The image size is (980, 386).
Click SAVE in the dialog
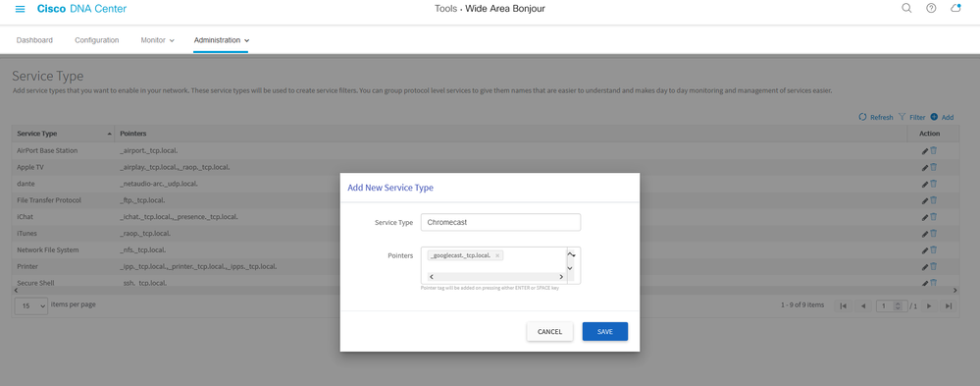pos(605,332)
